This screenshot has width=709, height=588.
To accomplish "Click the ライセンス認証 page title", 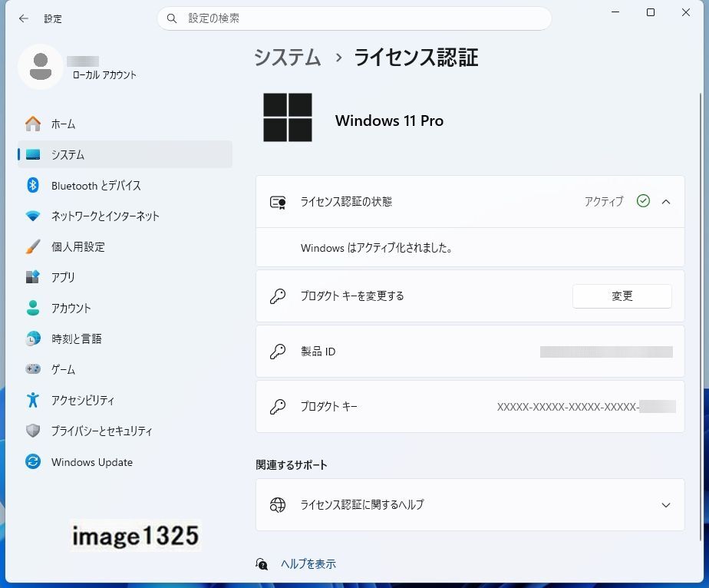I will [x=416, y=58].
